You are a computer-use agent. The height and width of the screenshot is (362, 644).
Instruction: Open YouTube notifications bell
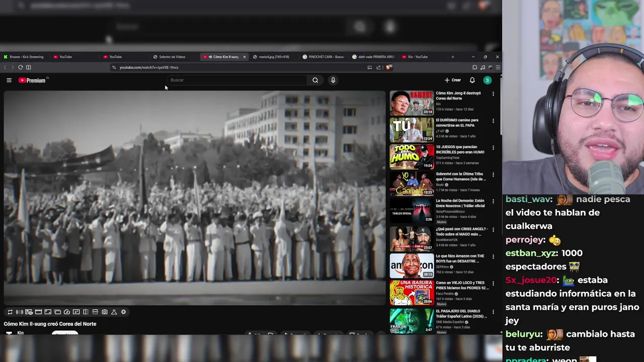point(472,80)
